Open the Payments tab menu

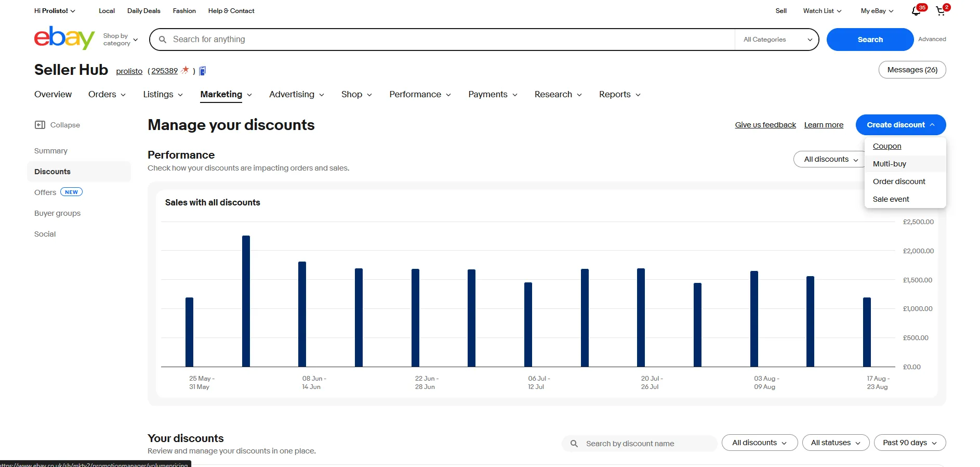click(493, 94)
